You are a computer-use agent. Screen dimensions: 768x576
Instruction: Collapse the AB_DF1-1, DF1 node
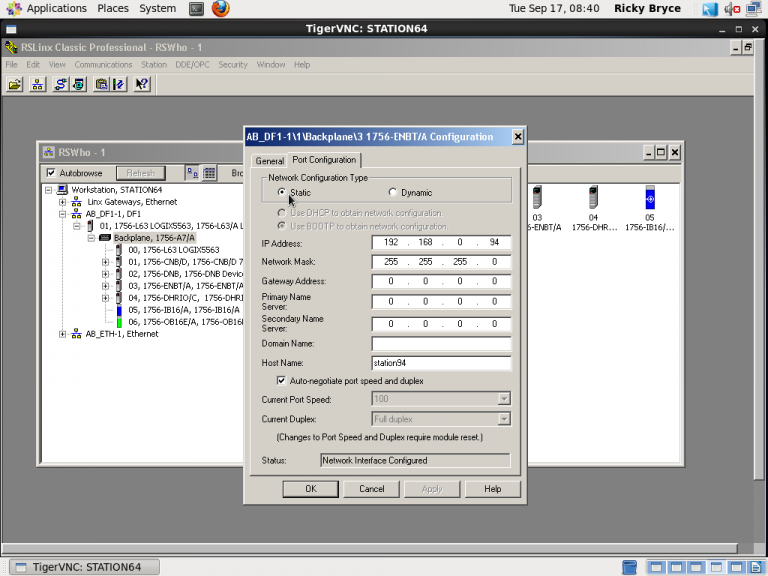tap(62, 214)
